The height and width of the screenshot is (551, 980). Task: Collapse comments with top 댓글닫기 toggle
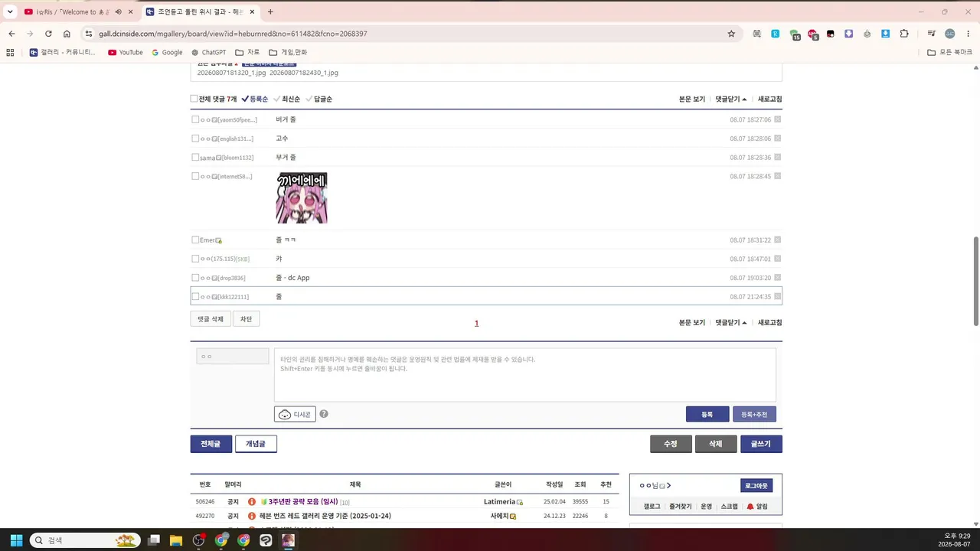731,99
